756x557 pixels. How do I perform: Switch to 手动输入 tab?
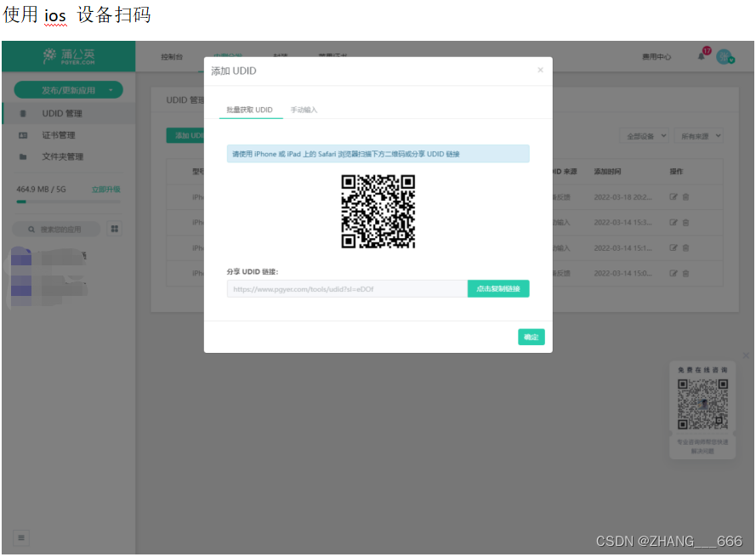tap(304, 110)
